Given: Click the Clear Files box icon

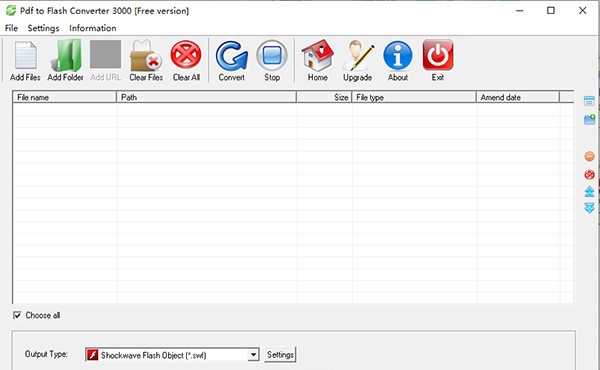Looking at the screenshot, I should (x=146, y=56).
